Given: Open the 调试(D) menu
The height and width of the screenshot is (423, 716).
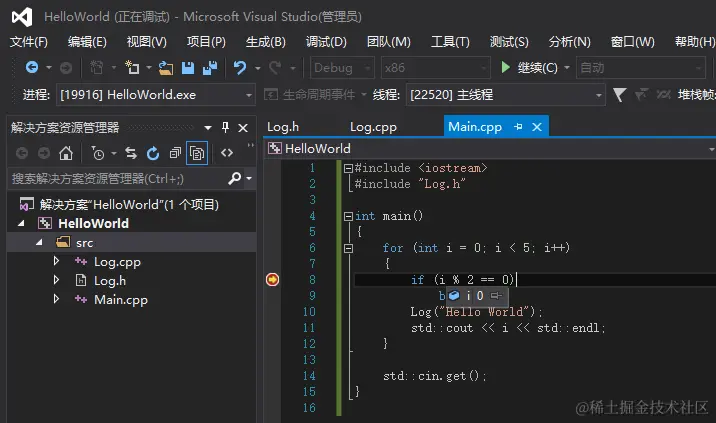Looking at the screenshot, I should tap(326, 42).
